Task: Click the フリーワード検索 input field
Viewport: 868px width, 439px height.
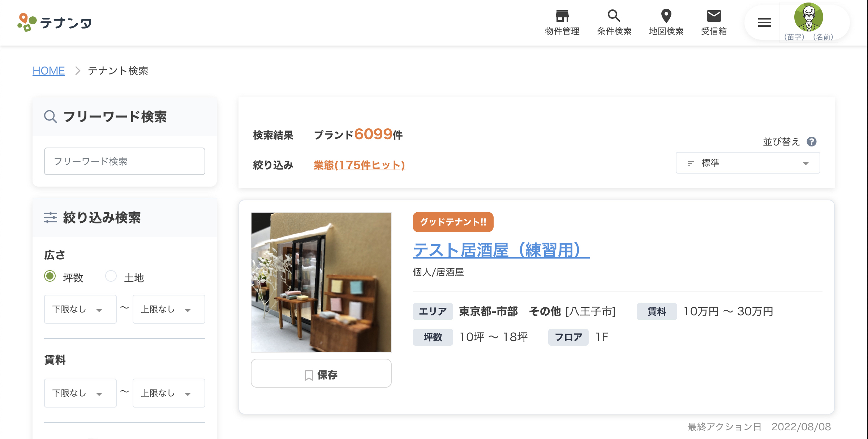Action: (124, 161)
